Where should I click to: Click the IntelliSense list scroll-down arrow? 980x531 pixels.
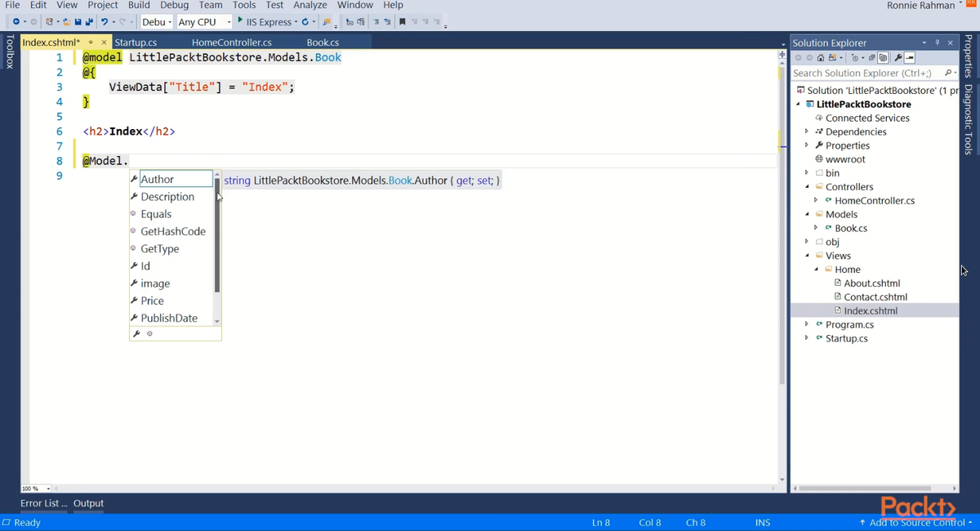click(x=217, y=321)
